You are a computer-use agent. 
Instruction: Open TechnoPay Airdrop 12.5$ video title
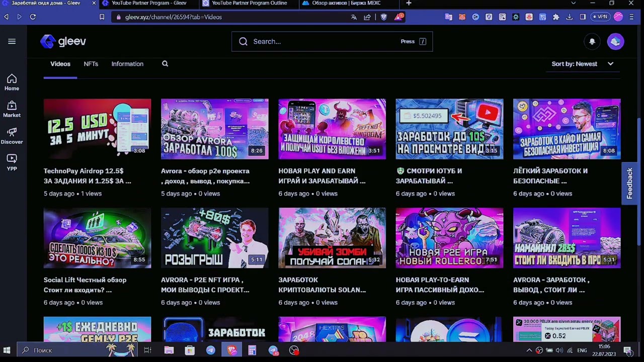(x=88, y=176)
